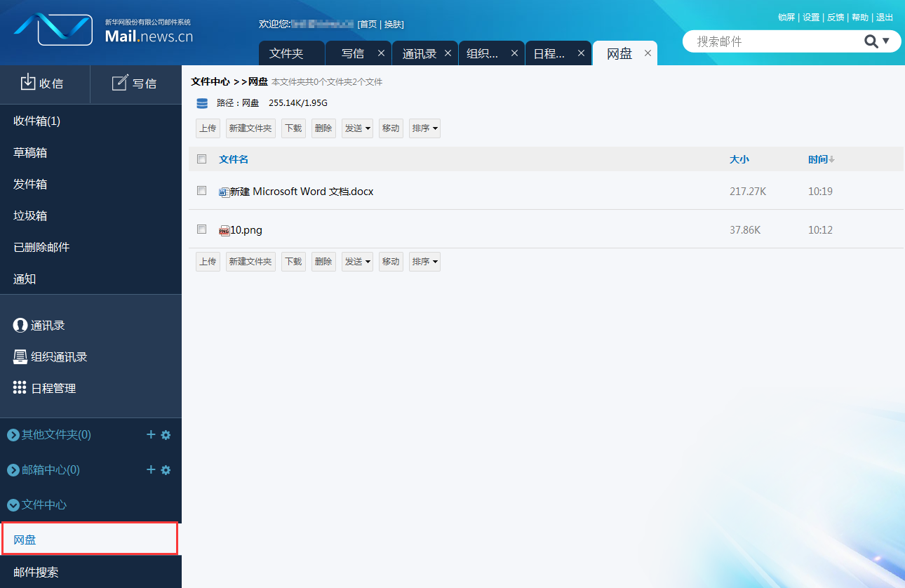Sort by the 文件名 column header
The height and width of the screenshot is (588, 905).
click(234, 159)
